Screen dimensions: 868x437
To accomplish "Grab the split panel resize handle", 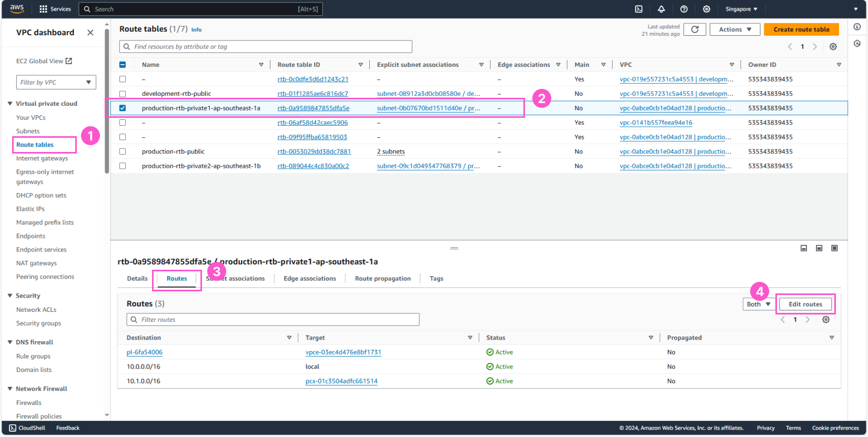I will [x=455, y=248].
